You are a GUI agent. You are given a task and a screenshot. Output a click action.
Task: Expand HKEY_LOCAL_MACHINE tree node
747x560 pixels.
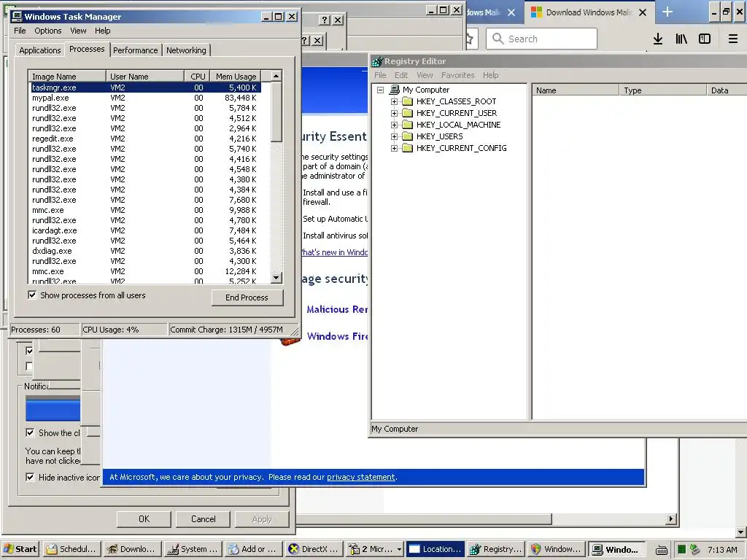pos(394,125)
